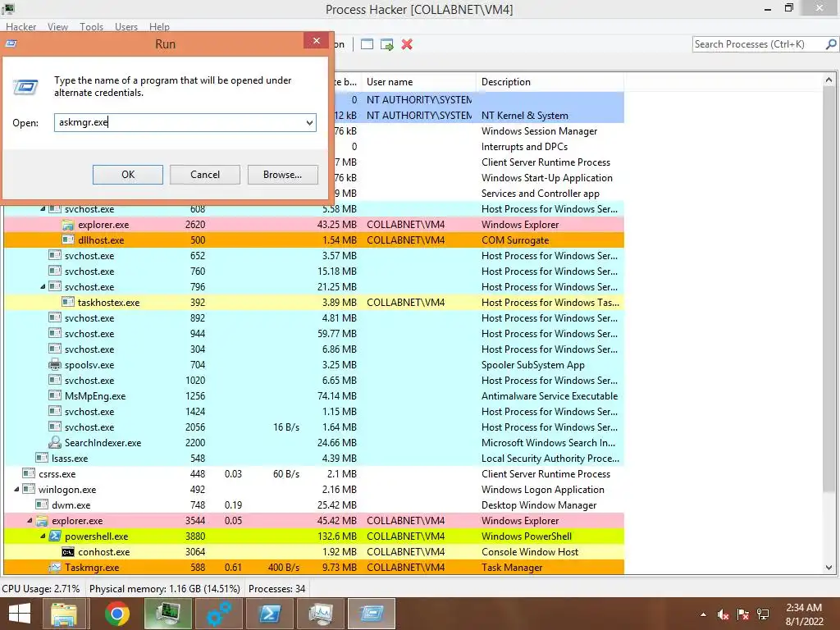Image resolution: width=840 pixels, height=630 pixels.
Task: Click the window layout icon in toolbar
Action: [x=367, y=44]
